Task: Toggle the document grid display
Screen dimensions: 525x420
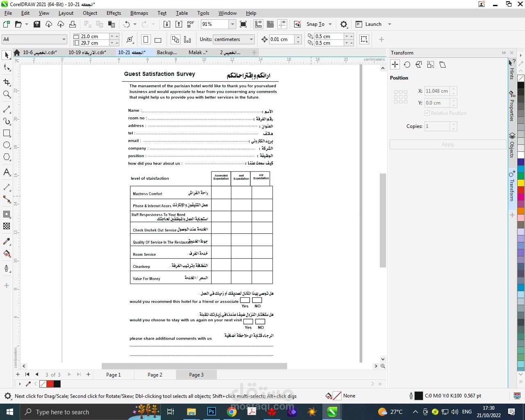Action: pos(270,24)
